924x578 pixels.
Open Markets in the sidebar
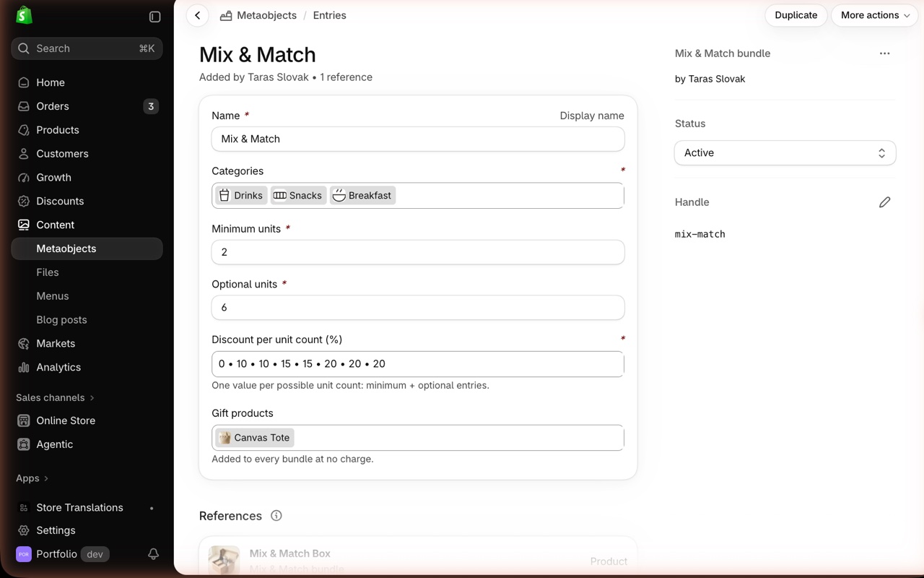[56, 343]
